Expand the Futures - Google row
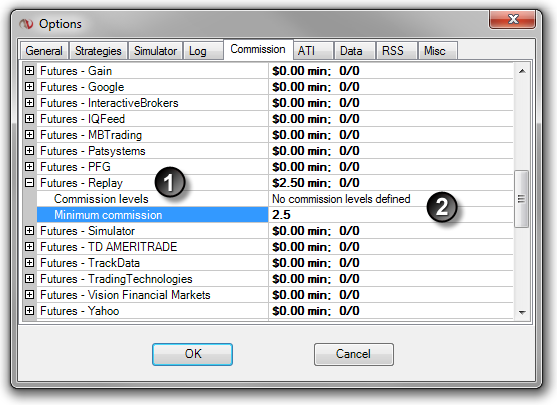The height and width of the screenshot is (405, 557). (29, 86)
